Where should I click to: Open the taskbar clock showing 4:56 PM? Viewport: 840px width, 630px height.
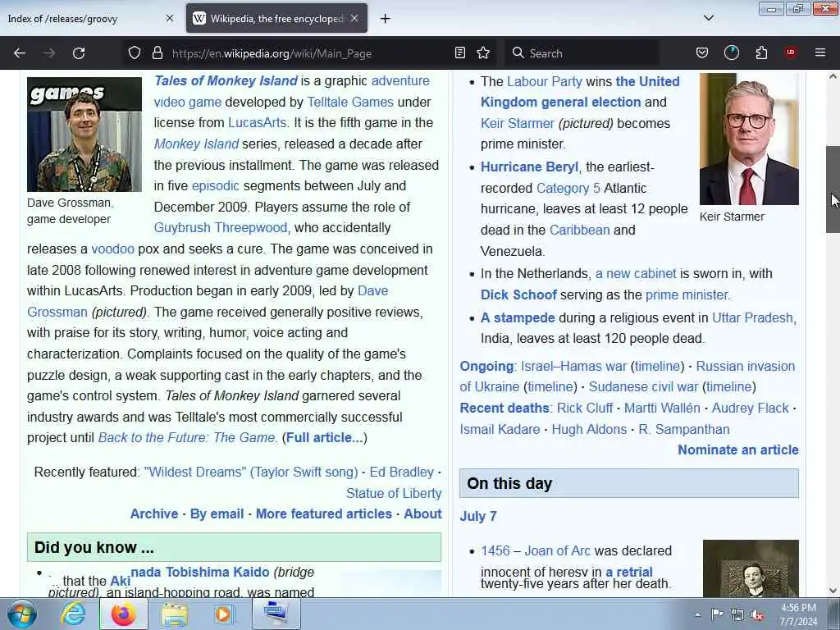[x=799, y=614]
